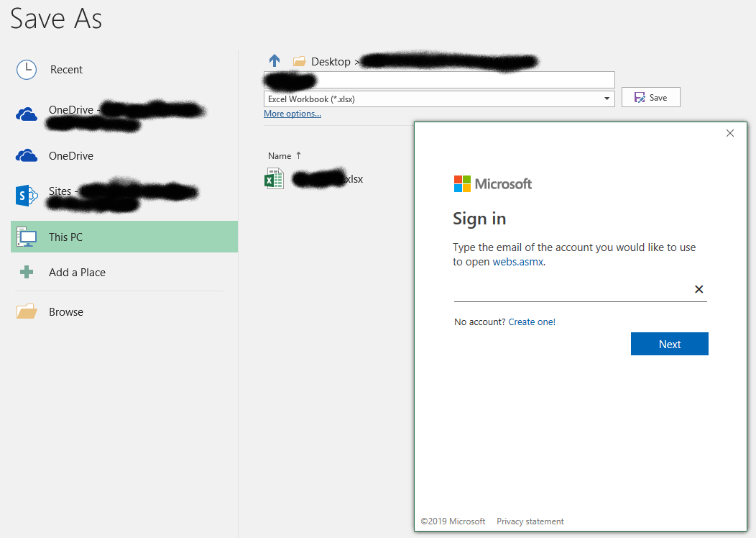Go up one folder level with blue arrow
Viewport: 756px width, 538px height.
[275, 61]
